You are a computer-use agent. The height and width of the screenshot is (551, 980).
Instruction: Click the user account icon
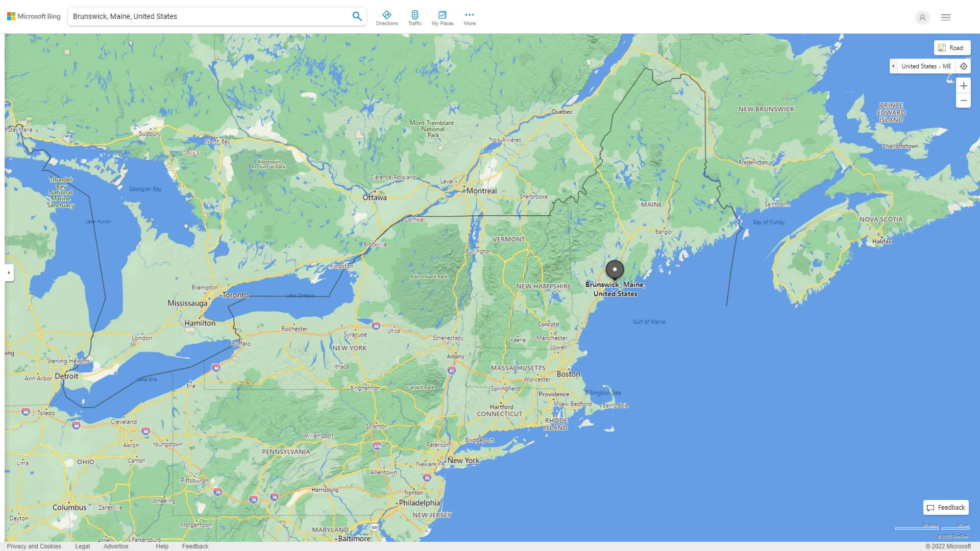coord(922,17)
